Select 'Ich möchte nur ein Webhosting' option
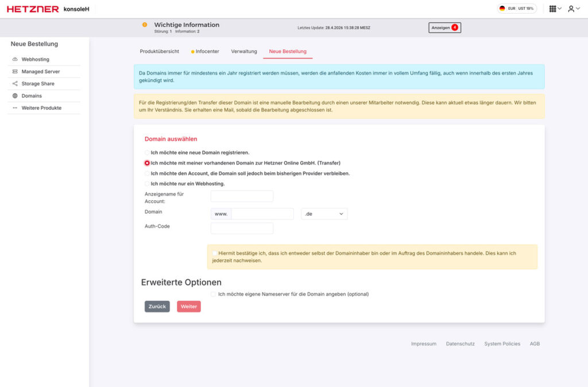The height and width of the screenshot is (387, 588). (147, 184)
